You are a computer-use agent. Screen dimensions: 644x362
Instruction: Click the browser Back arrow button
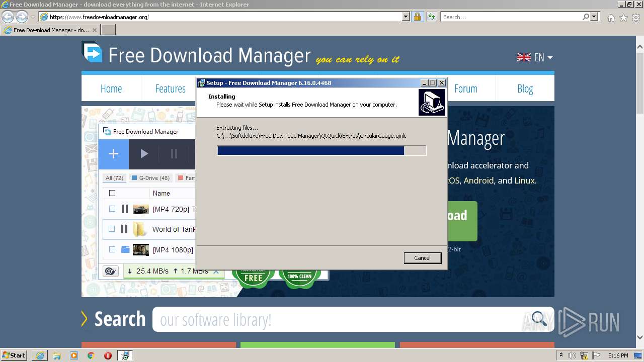8,17
